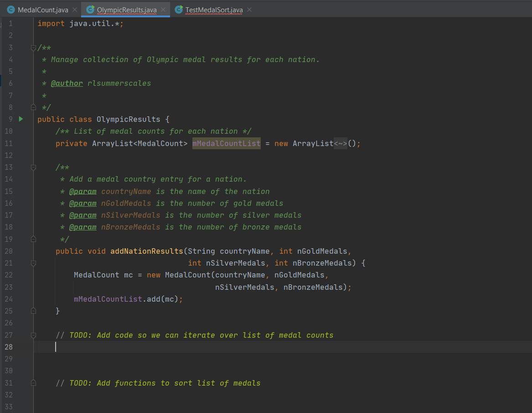Open the TestMedalSort.java tab
The image size is (532, 413).
[x=214, y=10]
